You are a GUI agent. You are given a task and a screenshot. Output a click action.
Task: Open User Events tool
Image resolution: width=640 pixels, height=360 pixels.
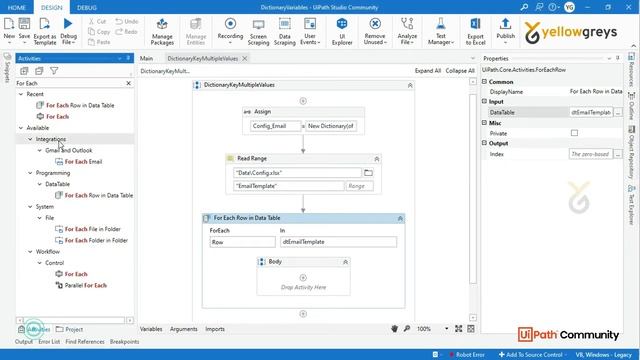click(x=310, y=31)
